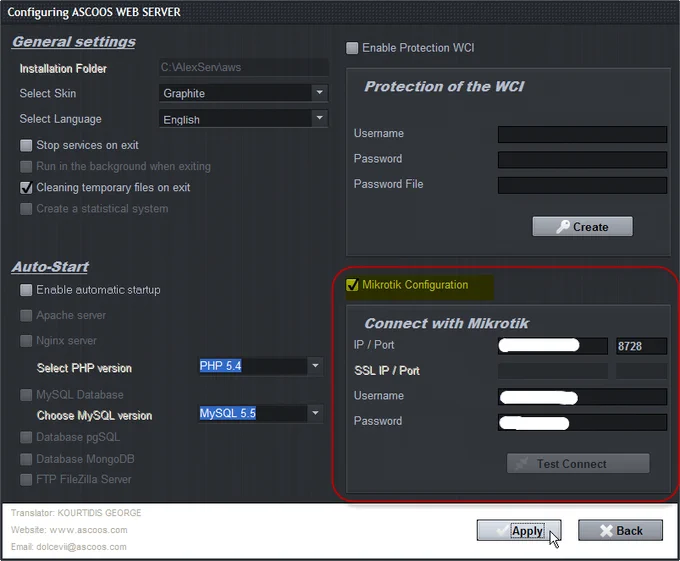
Task: Uncheck Cleaning temporary files on exit
Action: tap(26, 188)
